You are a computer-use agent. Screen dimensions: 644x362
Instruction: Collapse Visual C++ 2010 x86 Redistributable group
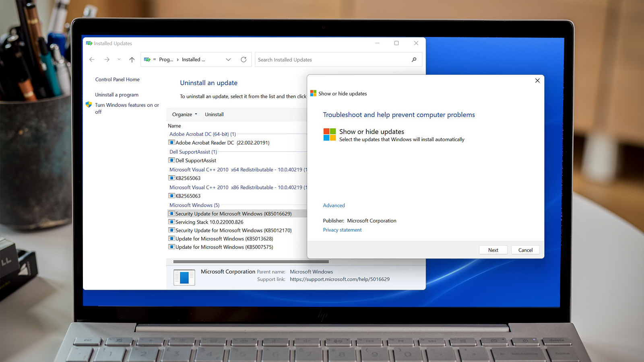coord(238,187)
